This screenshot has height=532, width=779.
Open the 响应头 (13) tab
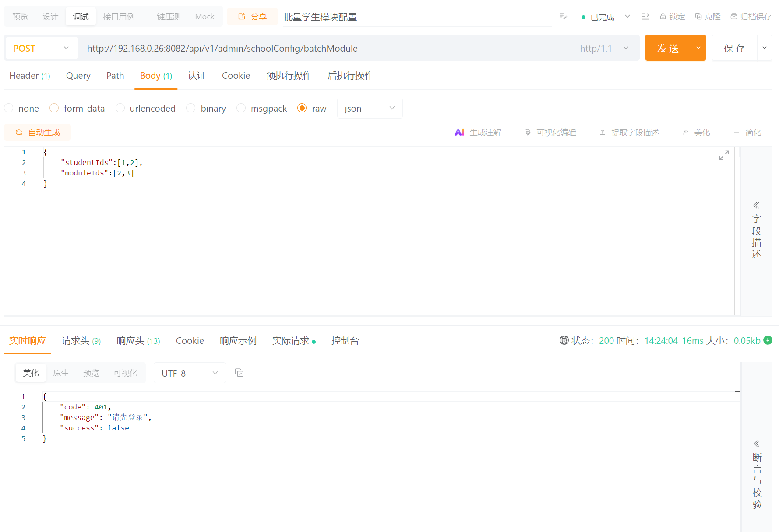point(138,340)
